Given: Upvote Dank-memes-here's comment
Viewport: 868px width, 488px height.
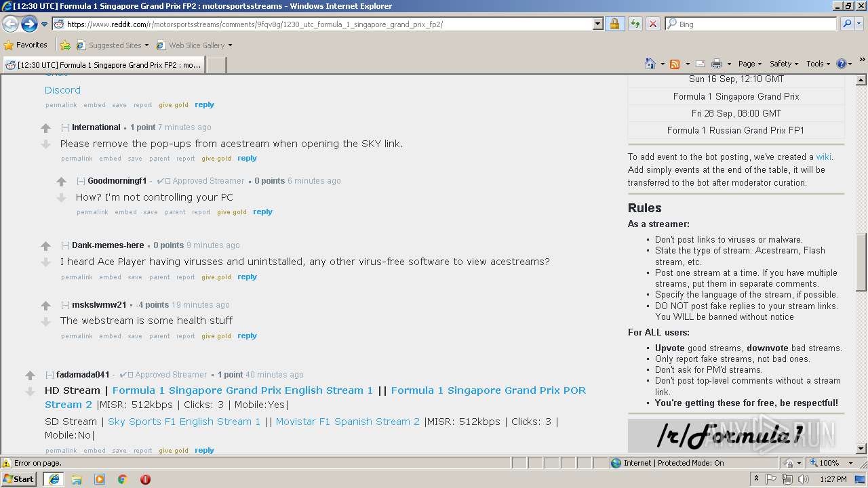Looking at the screenshot, I should (x=45, y=246).
